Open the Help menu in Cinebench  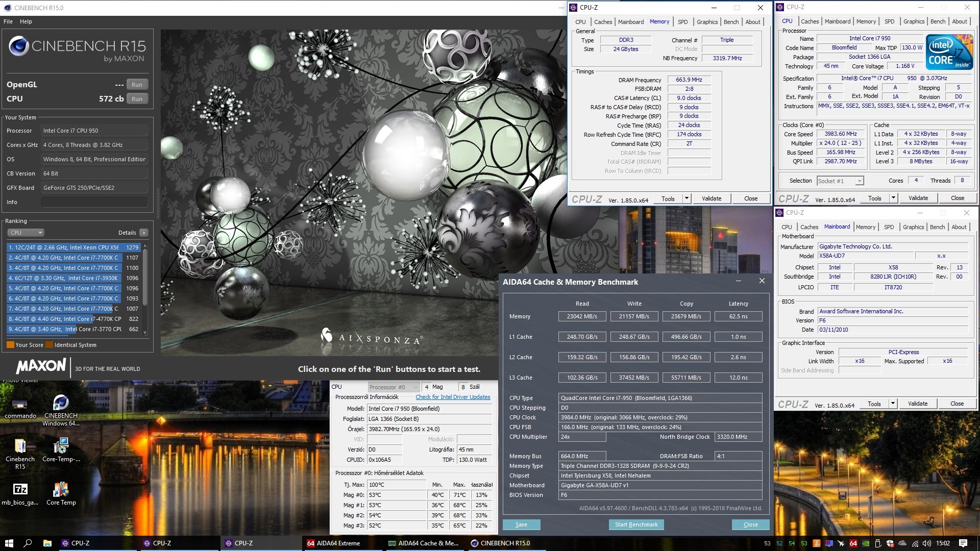click(x=26, y=21)
